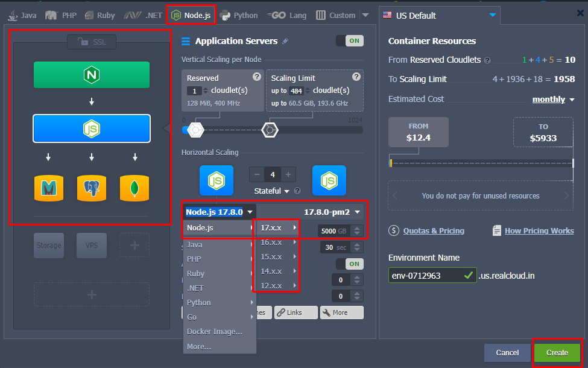The height and width of the screenshot is (368, 588).
Task: Select the Node.js application server block
Action: [92, 128]
